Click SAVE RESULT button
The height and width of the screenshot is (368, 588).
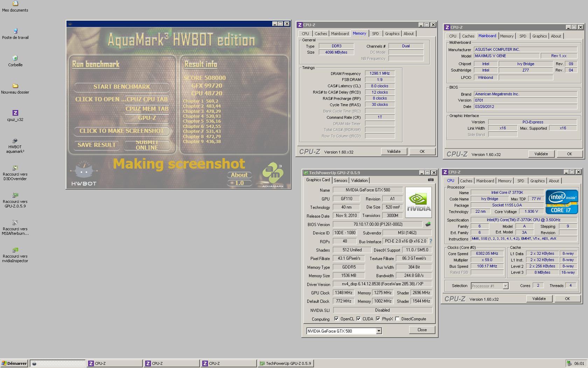[97, 145]
